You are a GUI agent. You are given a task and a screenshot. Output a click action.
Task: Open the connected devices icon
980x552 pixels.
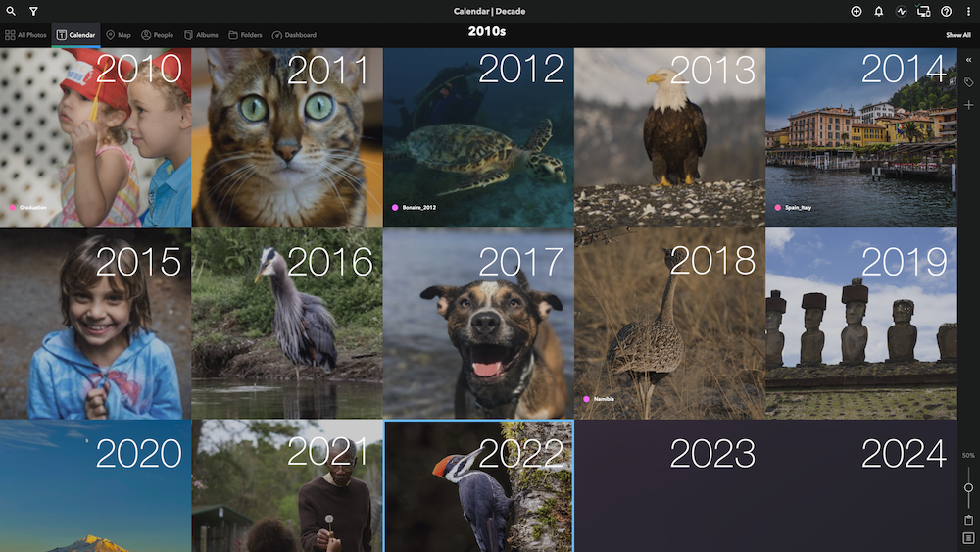point(923,11)
